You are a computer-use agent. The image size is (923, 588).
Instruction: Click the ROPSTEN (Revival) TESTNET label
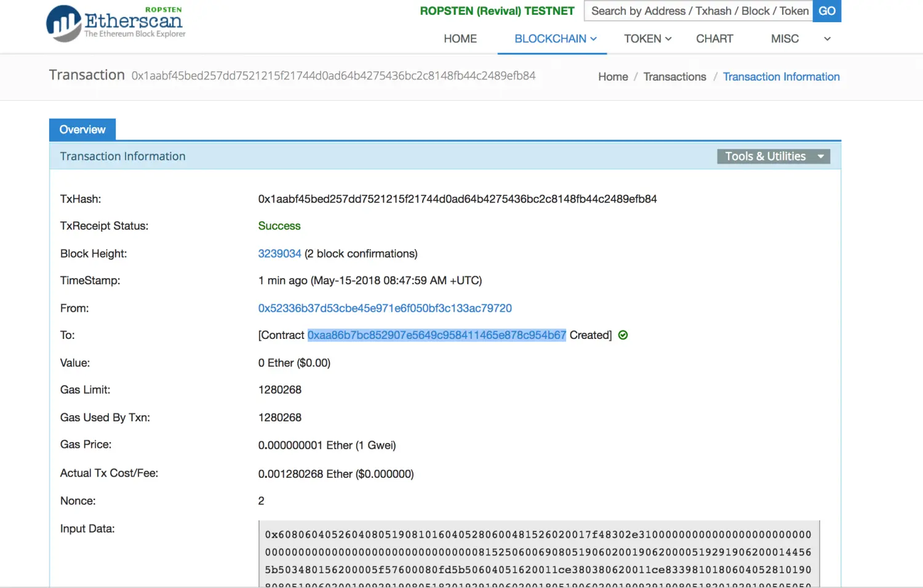[497, 11]
